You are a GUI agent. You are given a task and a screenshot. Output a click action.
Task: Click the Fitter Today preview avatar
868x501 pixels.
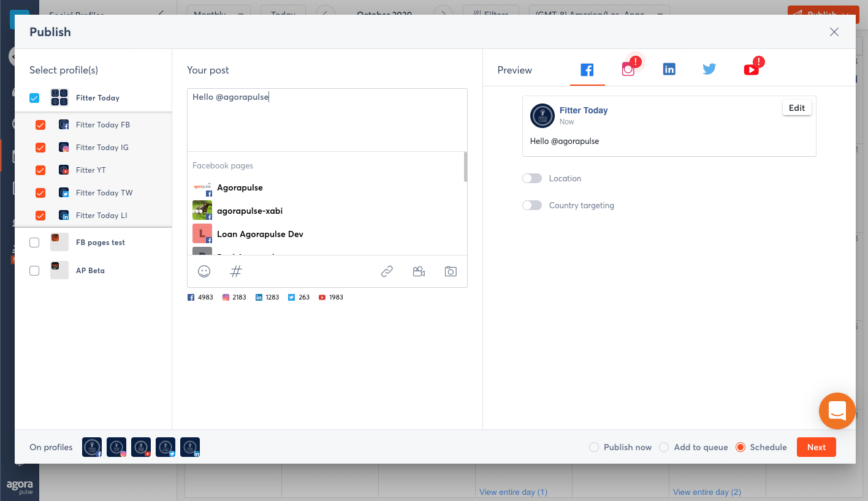[542, 116]
